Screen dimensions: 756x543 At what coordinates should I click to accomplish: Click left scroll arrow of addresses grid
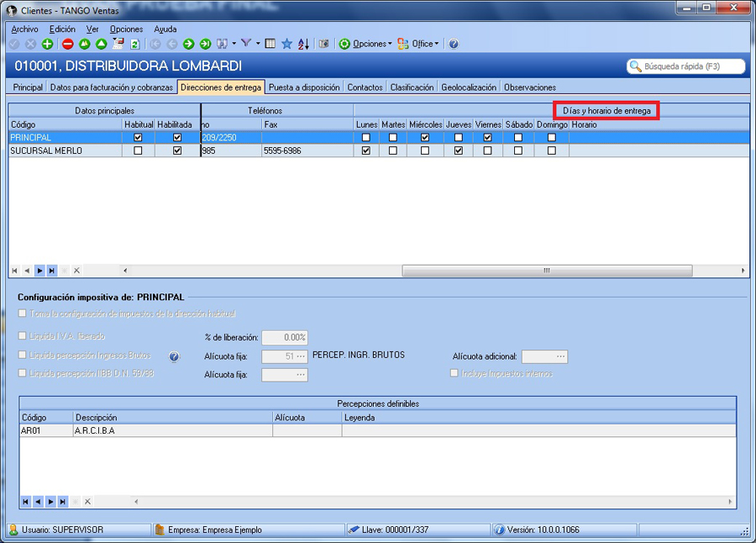[x=125, y=271]
